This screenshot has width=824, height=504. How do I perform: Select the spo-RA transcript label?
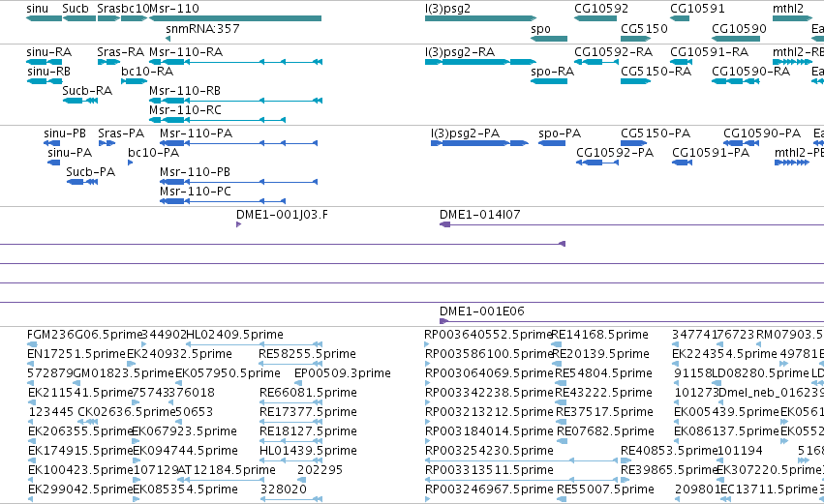(552, 72)
